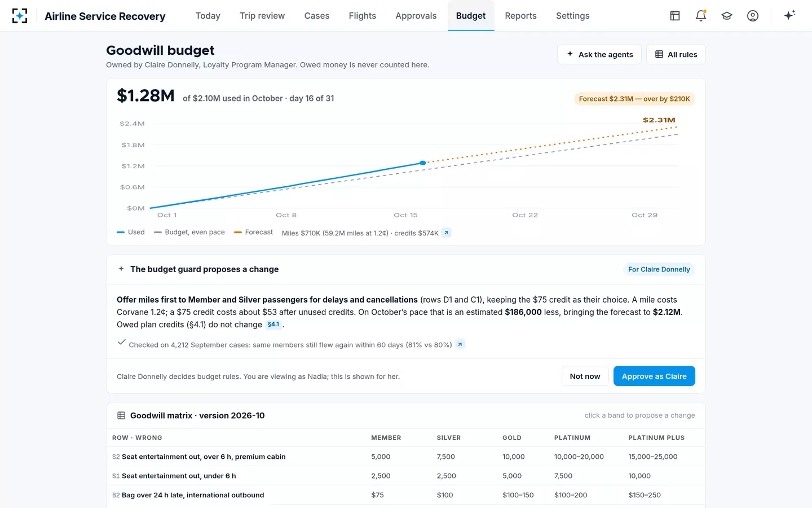Screen dimensions: 812x508
Task: Dismiss the proposal with Not now
Action: [x=585, y=376]
